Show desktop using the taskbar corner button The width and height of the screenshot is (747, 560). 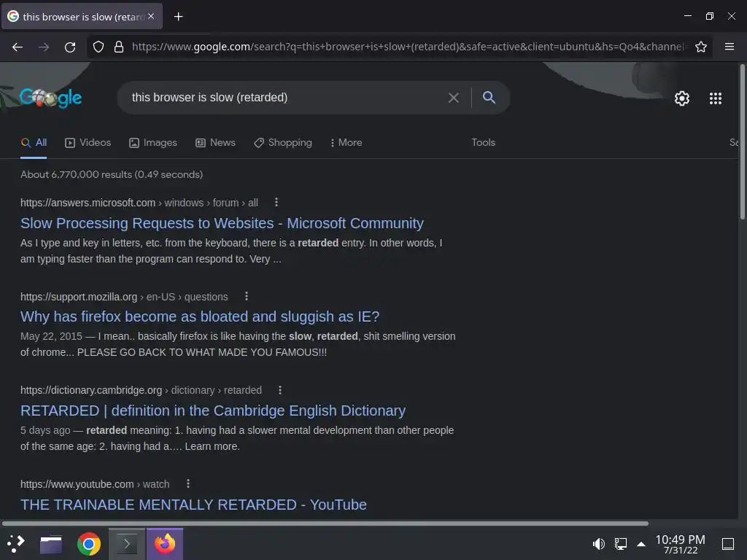pos(728,544)
